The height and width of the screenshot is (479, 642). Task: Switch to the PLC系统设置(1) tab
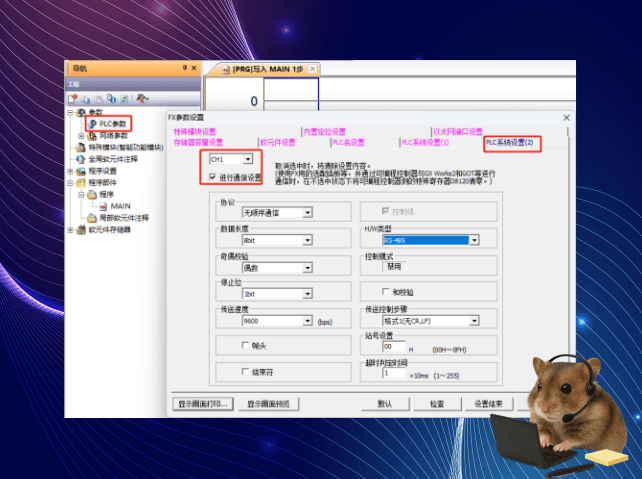point(425,142)
